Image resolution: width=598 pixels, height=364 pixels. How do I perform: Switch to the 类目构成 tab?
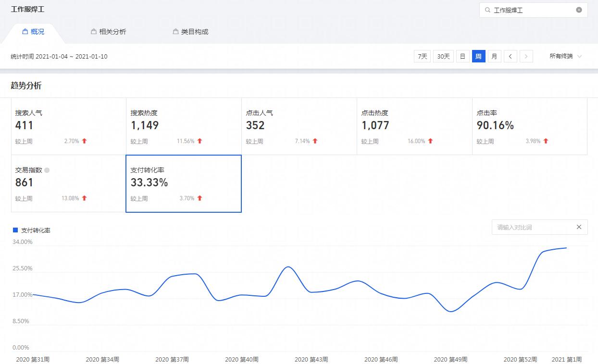click(x=190, y=32)
